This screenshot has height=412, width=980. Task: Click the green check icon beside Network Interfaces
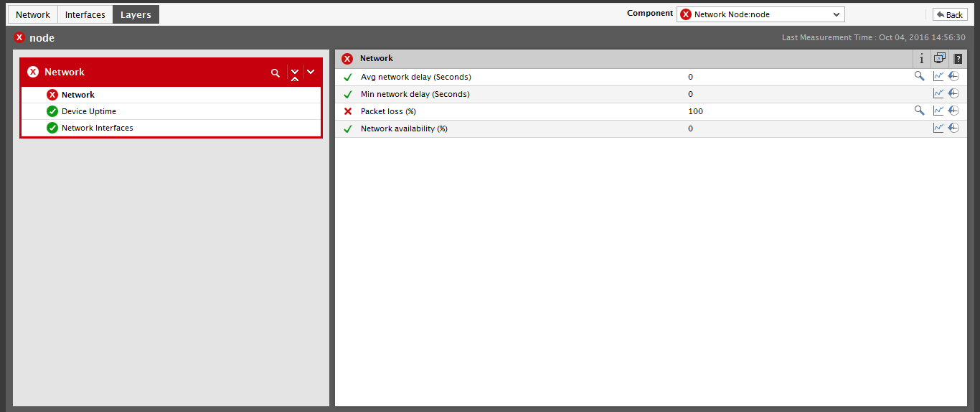pyautogui.click(x=52, y=128)
